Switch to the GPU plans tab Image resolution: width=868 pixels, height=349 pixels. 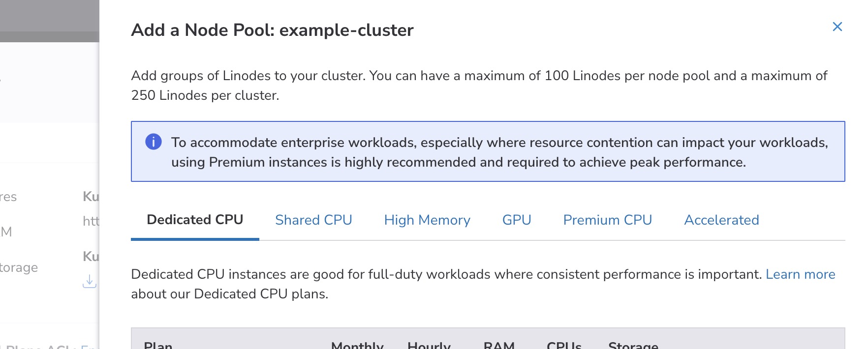click(517, 220)
